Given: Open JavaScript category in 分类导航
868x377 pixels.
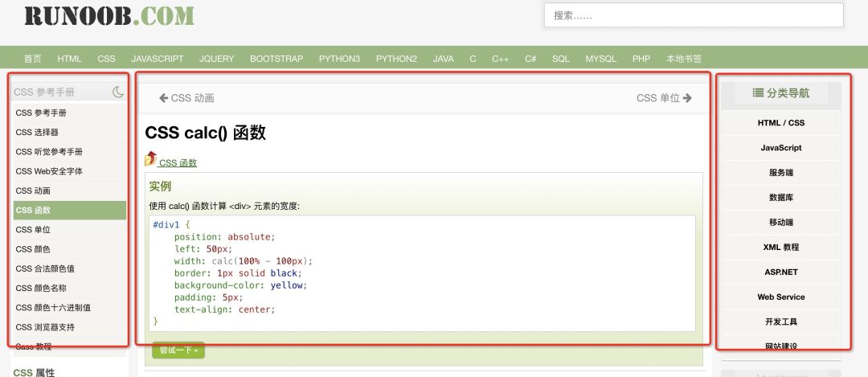Looking at the screenshot, I should tap(781, 148).
